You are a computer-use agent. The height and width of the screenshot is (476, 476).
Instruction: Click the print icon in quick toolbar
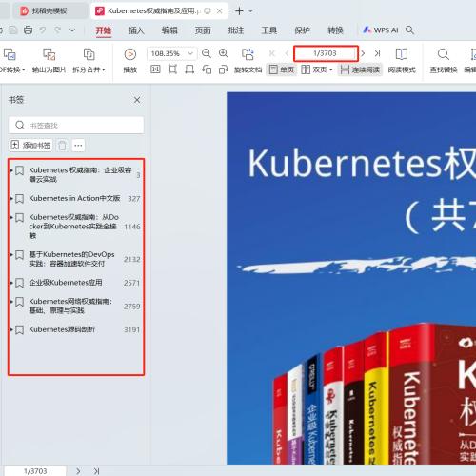coord(28,30)
